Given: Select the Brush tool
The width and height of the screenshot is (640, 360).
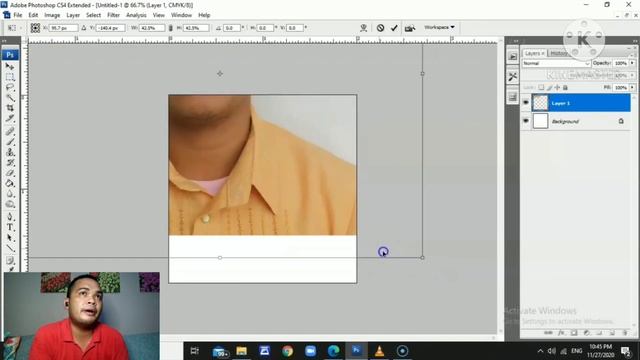Looking at the screenshot, I should [x=10, y=142].
